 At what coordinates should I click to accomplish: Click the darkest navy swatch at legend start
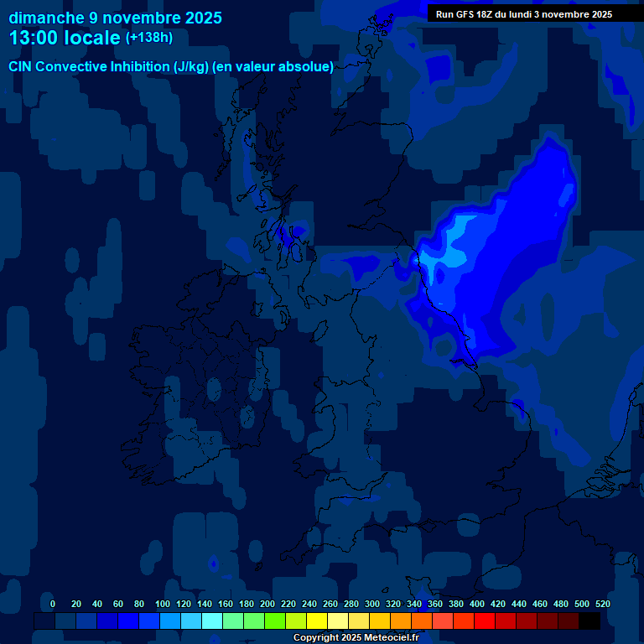pyautogui.click(x=44, y=621)
